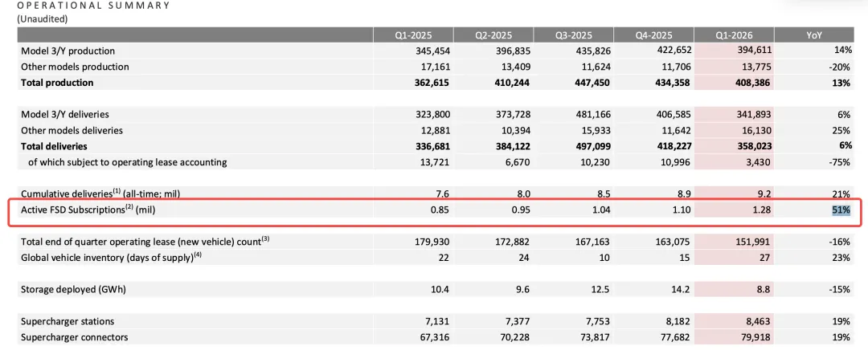Click the 422,652 production value
868x350 pixels.
click(x=674, y=51)
